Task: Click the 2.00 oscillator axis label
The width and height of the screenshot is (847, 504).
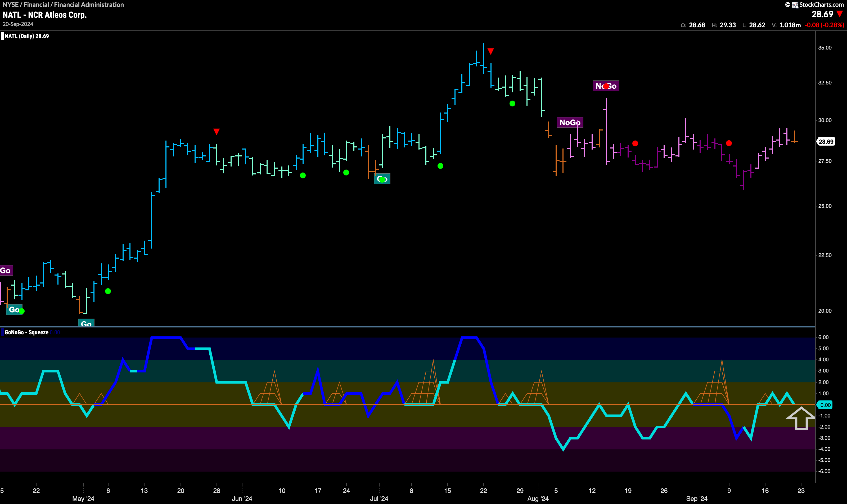Action: click(x=823, y=382)
